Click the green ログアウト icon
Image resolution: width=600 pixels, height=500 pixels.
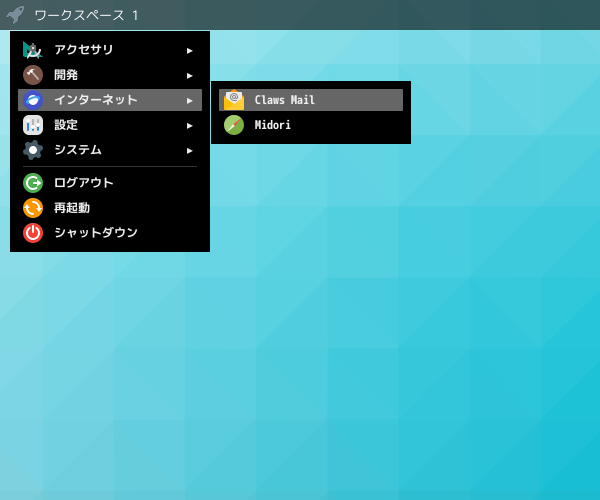click(33, 183)
